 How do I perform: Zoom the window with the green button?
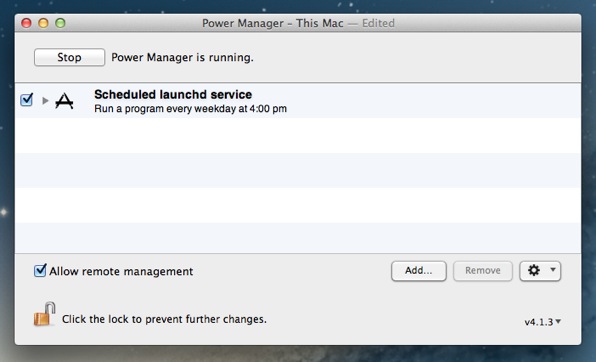tap(60, 23)
